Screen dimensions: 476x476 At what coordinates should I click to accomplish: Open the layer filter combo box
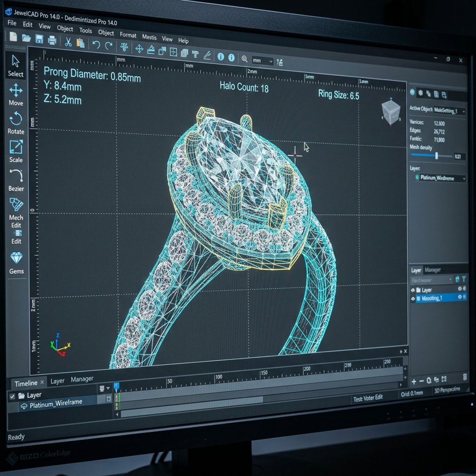click(x=432, y=280)
